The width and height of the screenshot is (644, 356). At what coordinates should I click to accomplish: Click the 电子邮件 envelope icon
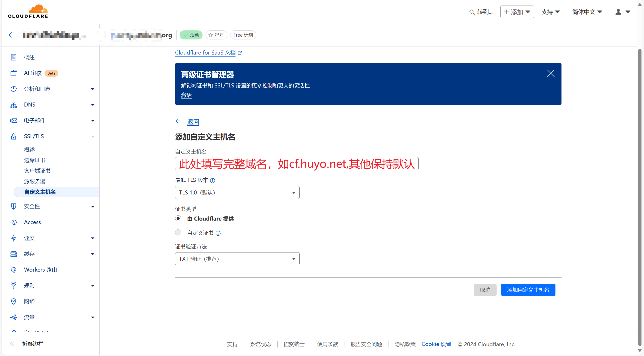tap(14, 121)
